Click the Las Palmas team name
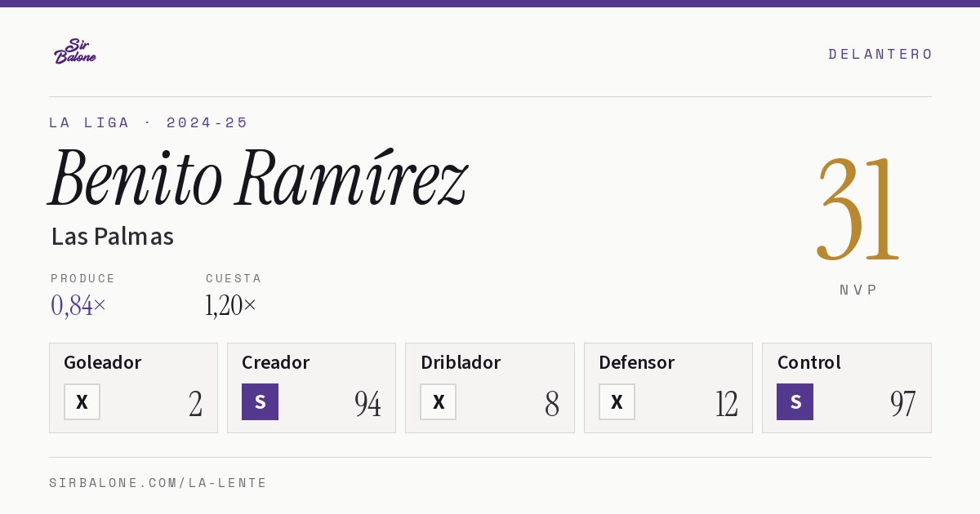Screen dimensions: 980x514 click(113, 237)
